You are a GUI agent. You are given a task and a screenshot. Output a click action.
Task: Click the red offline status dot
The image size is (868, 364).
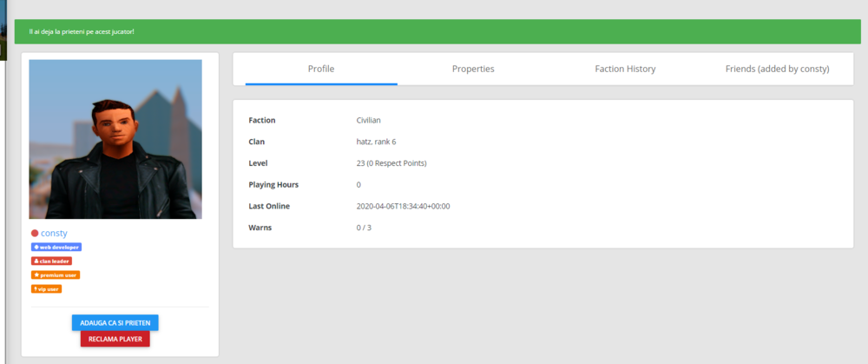tap(35, 234)
